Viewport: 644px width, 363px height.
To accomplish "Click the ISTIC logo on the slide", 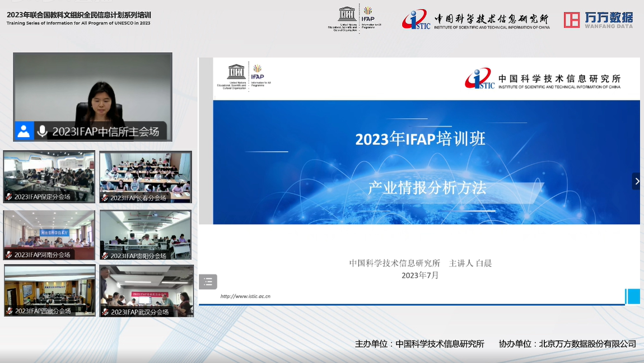I will (479, 79).
